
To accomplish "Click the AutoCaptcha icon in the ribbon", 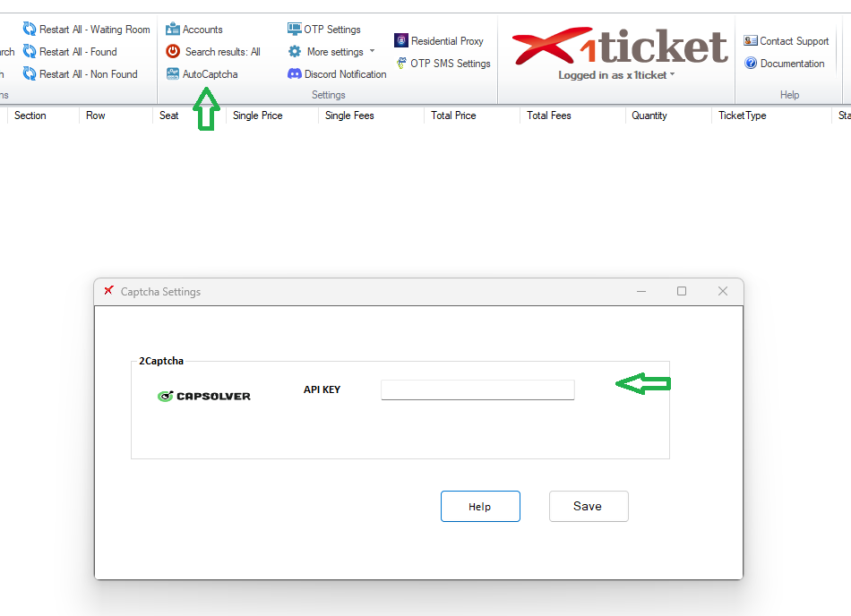I will coord(174,74).
